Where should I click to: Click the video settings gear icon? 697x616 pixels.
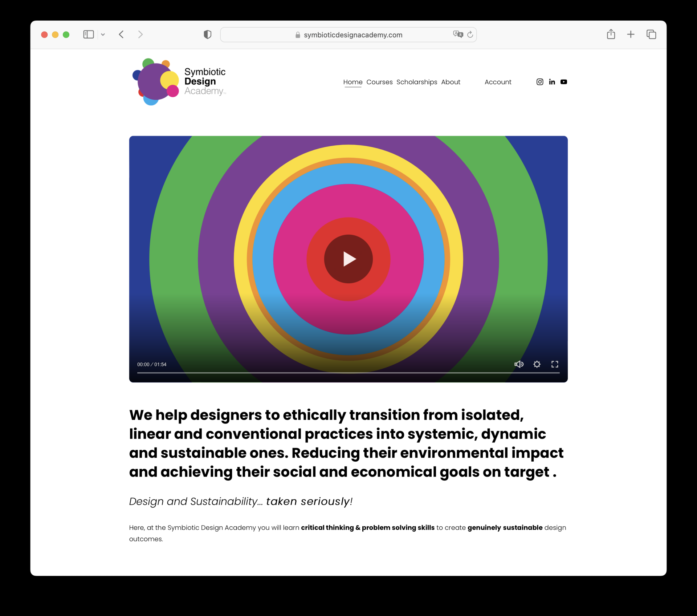coord(537,364)
